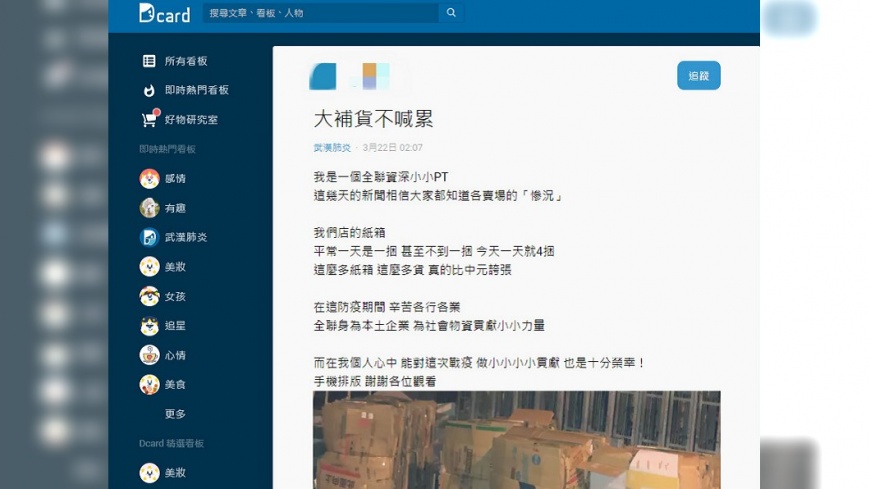Expand 更多 boards list

pyautogui.click(x=175, y=414)
